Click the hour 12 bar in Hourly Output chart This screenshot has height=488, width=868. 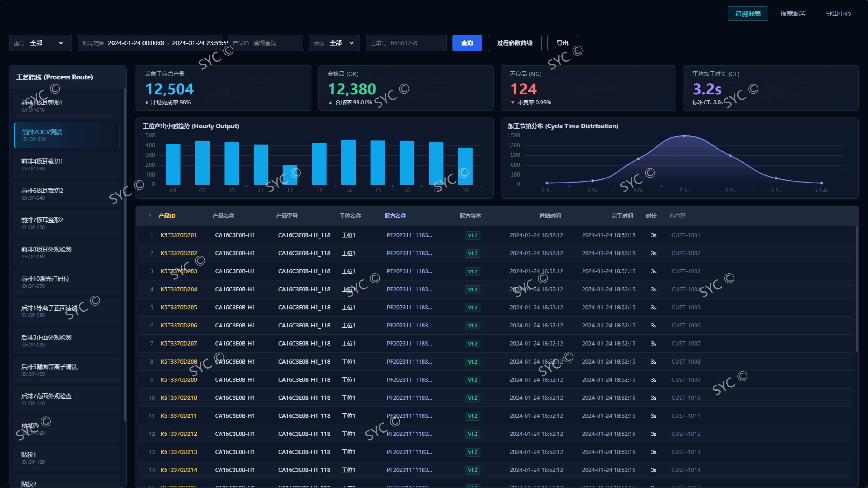[x=290, y=175]
